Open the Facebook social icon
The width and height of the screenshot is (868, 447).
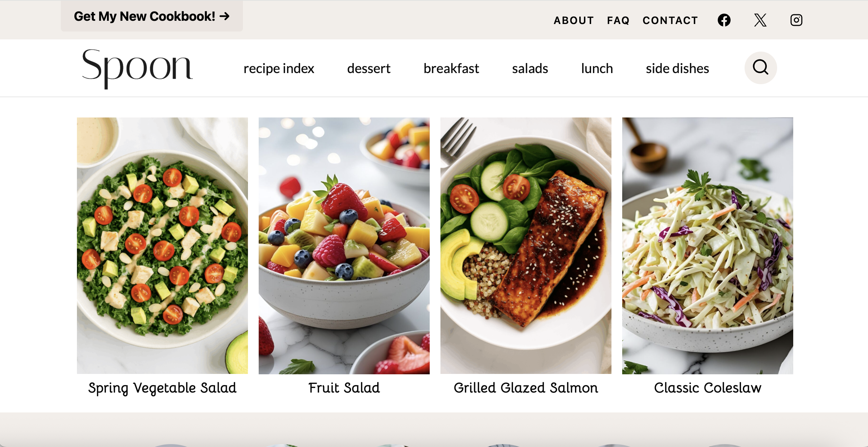pyautogui.click(x=724, y=20)
